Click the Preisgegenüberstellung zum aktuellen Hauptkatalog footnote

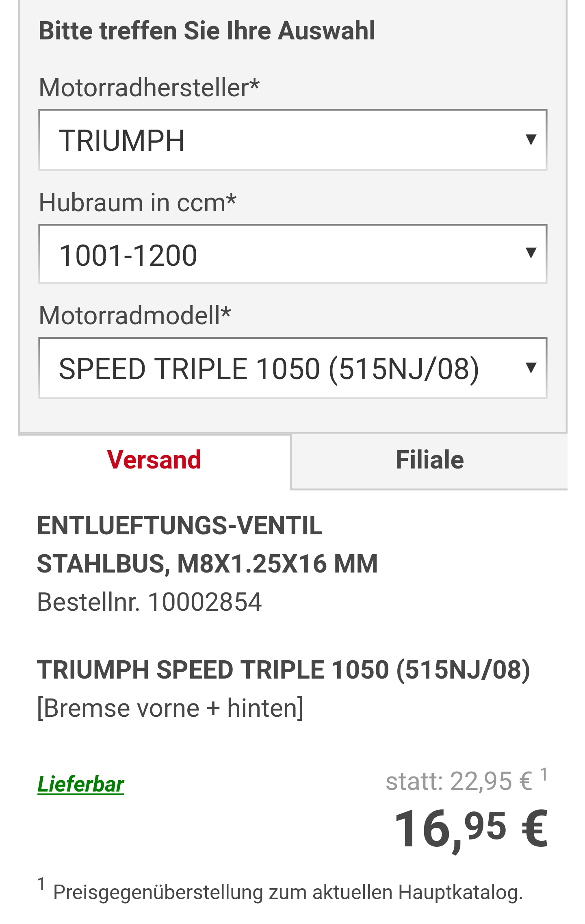click(x=288, y=893)
